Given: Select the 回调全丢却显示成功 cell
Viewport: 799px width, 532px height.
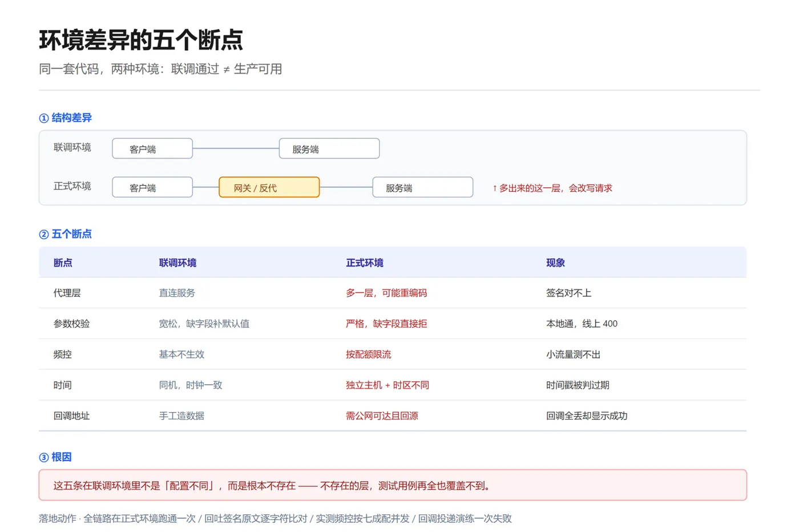Looking at the screenshot, I should click(x=587, y=416).
